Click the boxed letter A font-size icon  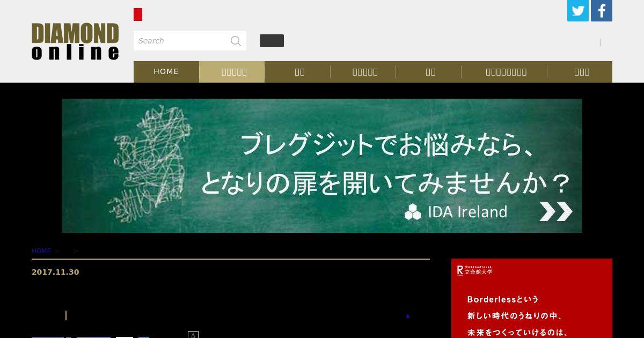[193, 335]
